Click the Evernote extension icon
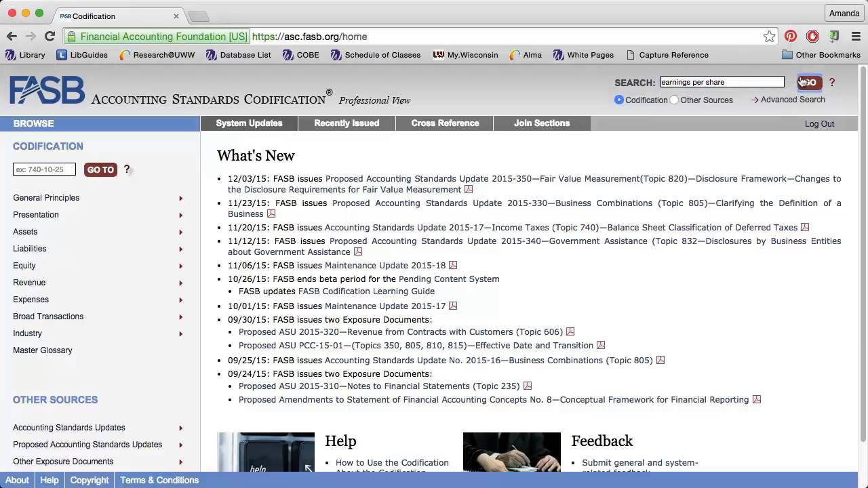This screenshot has width=868, height=488. coord(834,37)
